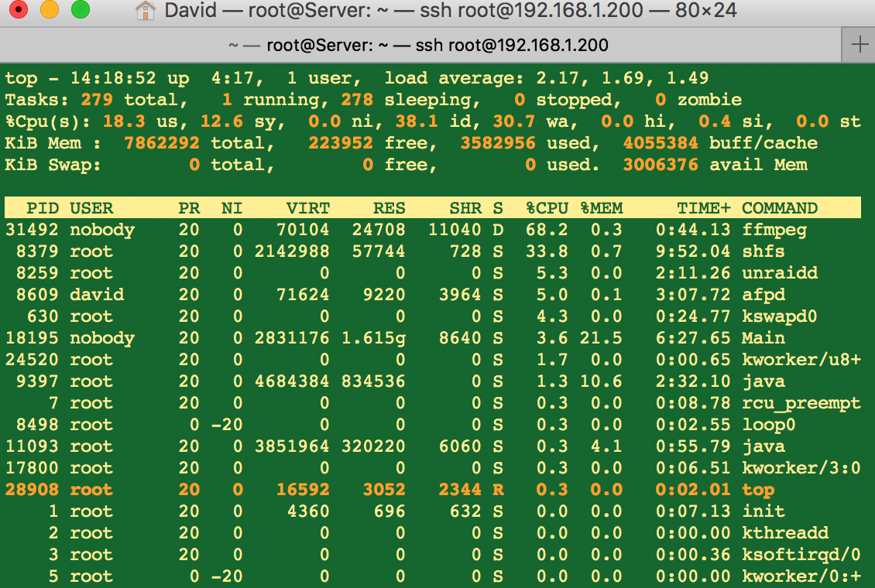The width and height of the screenshot is (875, 588).
Task: Click the KiB Mem total value 7862292
Action: click(x=161, y=143)
